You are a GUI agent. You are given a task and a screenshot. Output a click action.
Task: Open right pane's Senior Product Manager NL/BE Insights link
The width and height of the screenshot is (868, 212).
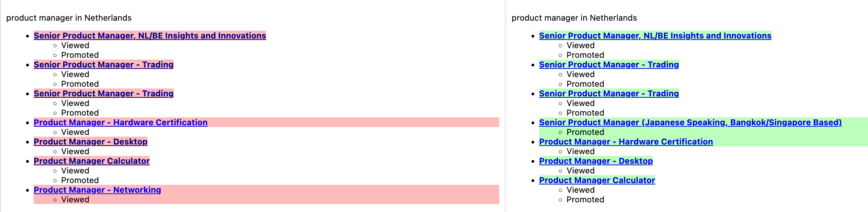pyautogui.click(x=655, y=36)
